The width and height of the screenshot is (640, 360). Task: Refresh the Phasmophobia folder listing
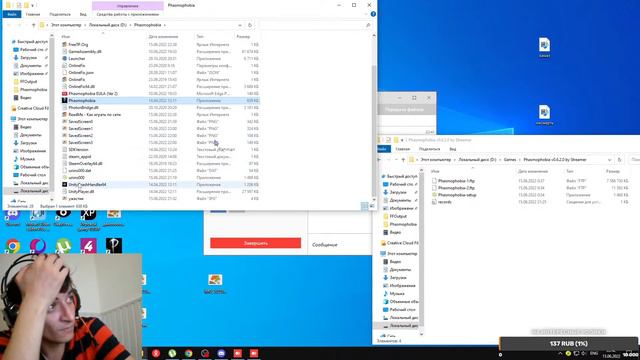point(250,25)
